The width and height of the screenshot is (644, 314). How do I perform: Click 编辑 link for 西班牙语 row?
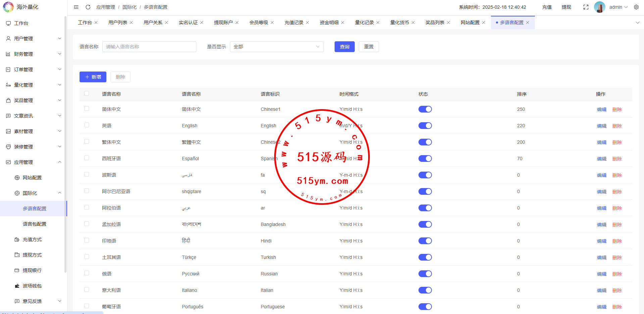click(601, 159)
